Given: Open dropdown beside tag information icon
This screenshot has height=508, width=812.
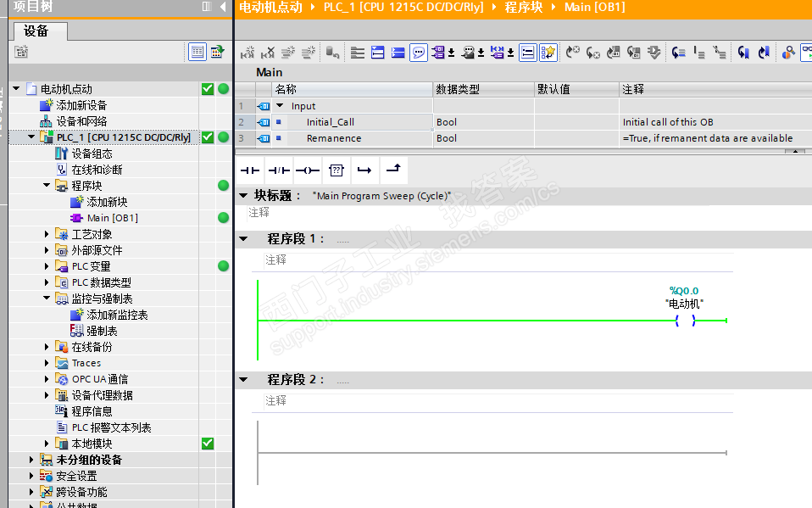Looking at the screenshot, I should coord(481,53).
